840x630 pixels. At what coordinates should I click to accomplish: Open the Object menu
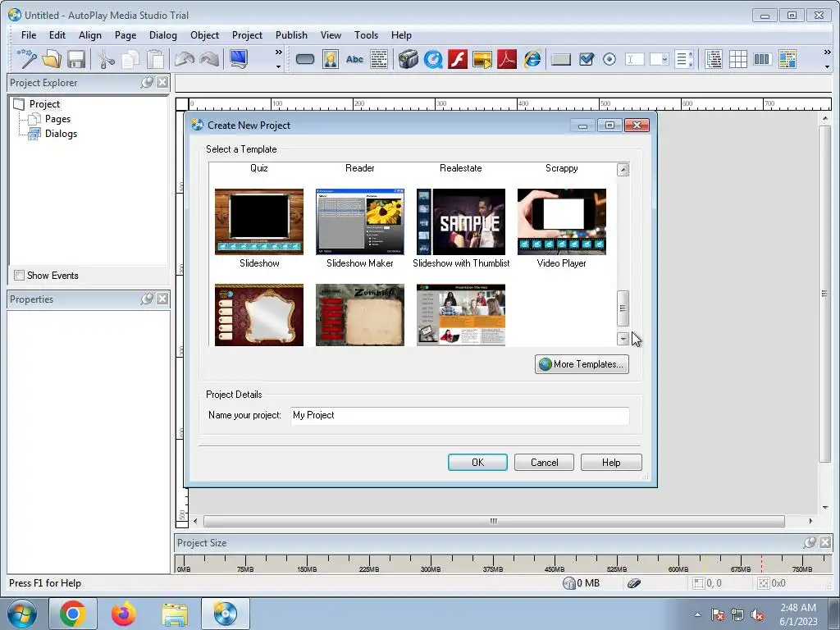[x=204, y=34]
